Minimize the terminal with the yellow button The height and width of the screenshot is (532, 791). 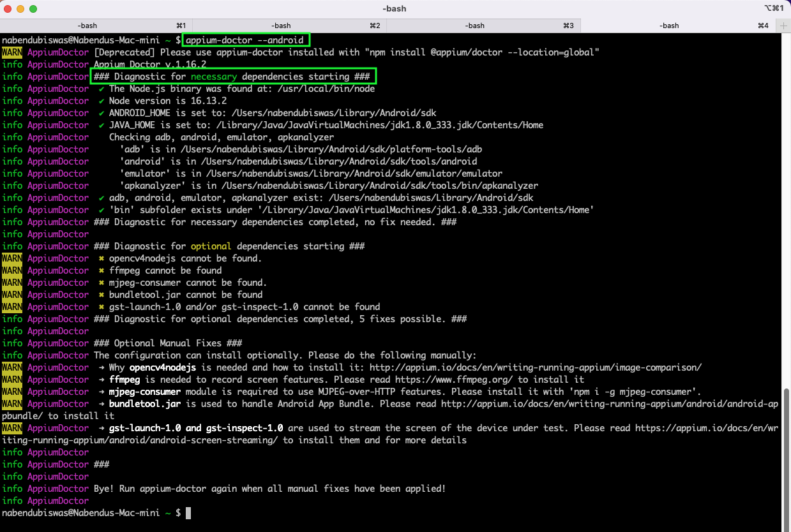click(x=21, y=9)
